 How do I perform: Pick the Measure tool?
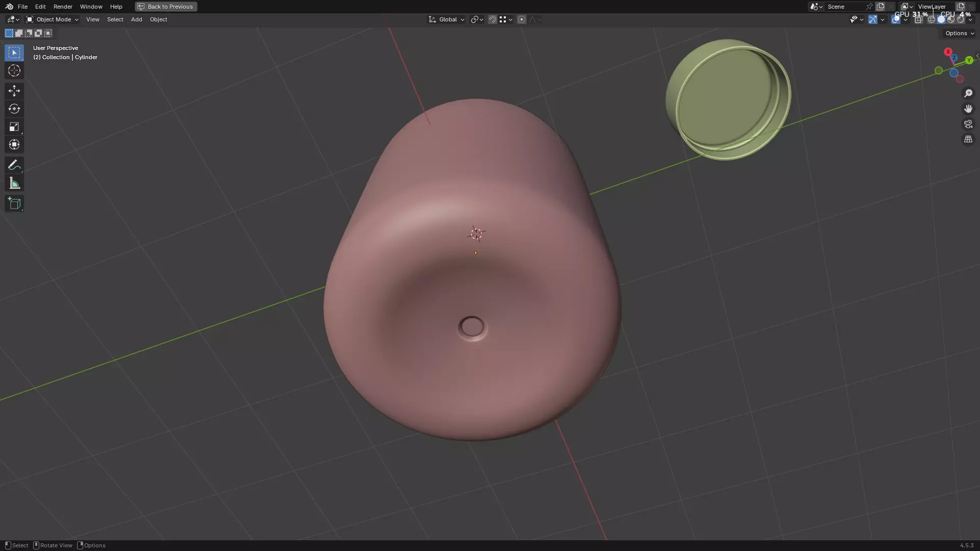[x=14, y=183]
